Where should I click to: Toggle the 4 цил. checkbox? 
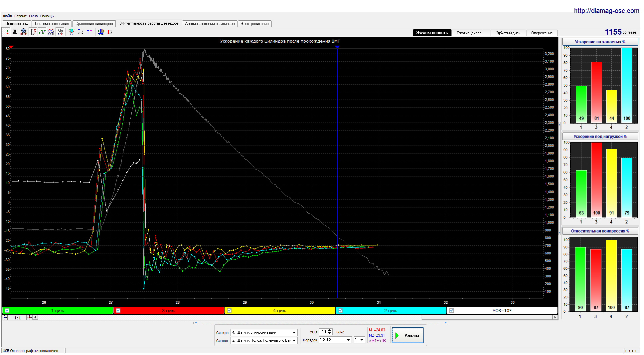(x=229, y=310)
